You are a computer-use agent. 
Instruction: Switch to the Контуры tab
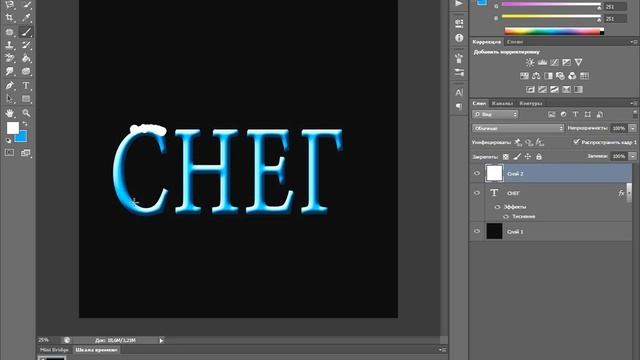tap(531, 104)
